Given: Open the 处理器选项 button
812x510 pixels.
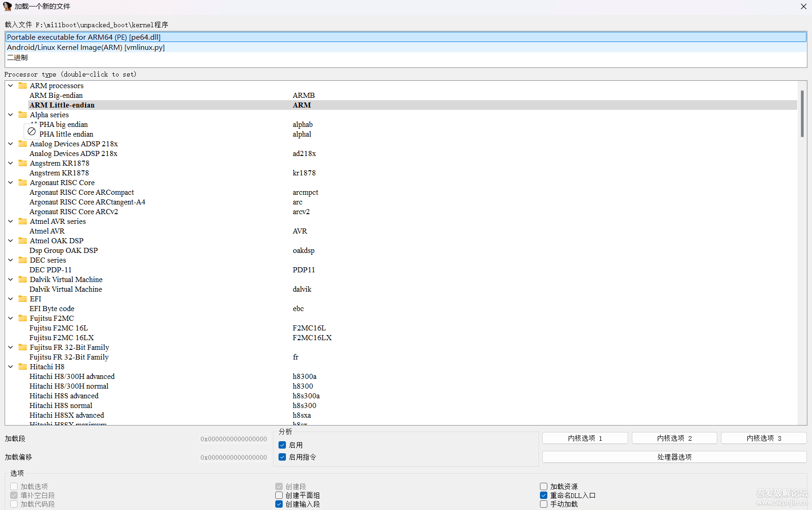Looking at the screenshot, I should click(x=674, y=457).
